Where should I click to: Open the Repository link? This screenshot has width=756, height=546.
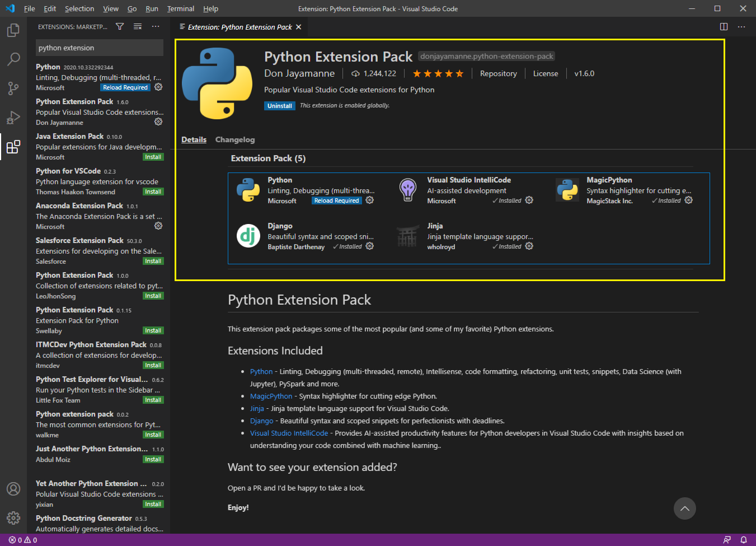click(499, 73)
